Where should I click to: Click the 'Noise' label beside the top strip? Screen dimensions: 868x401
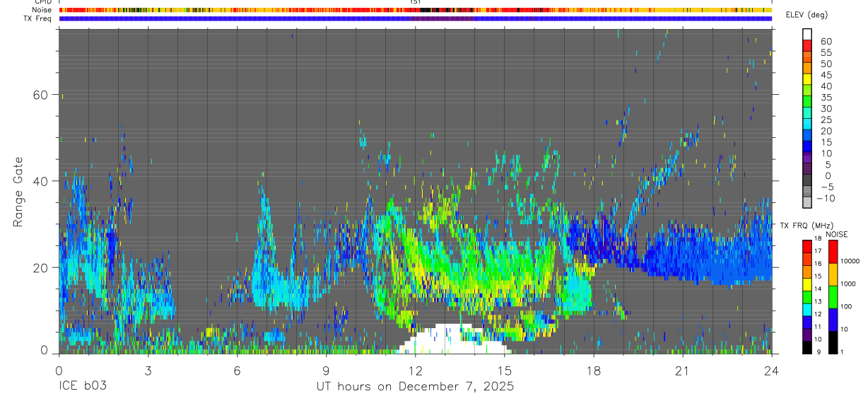click(x=42, y=11)
